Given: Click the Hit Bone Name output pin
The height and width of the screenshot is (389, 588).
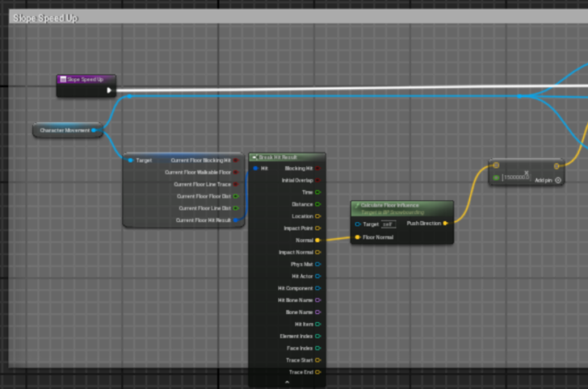Looking at the screenshot, I should pyautogui.click(x=317, y=300).
